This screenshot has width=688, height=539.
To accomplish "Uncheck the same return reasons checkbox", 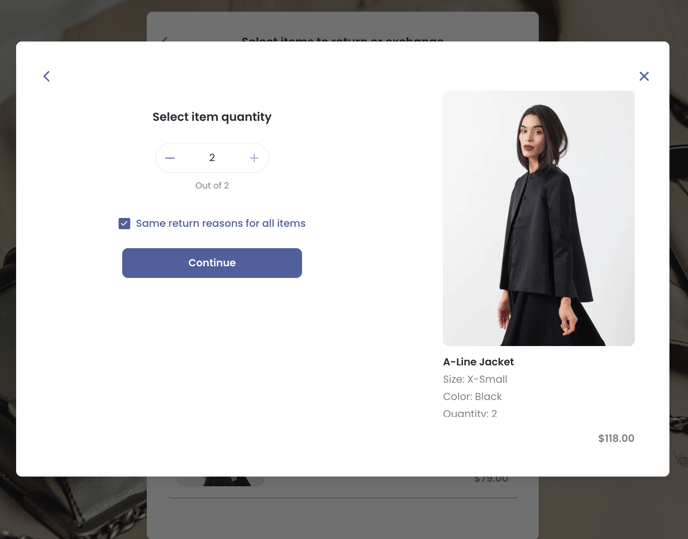I will pyautogui.click(x=124, y=224).
